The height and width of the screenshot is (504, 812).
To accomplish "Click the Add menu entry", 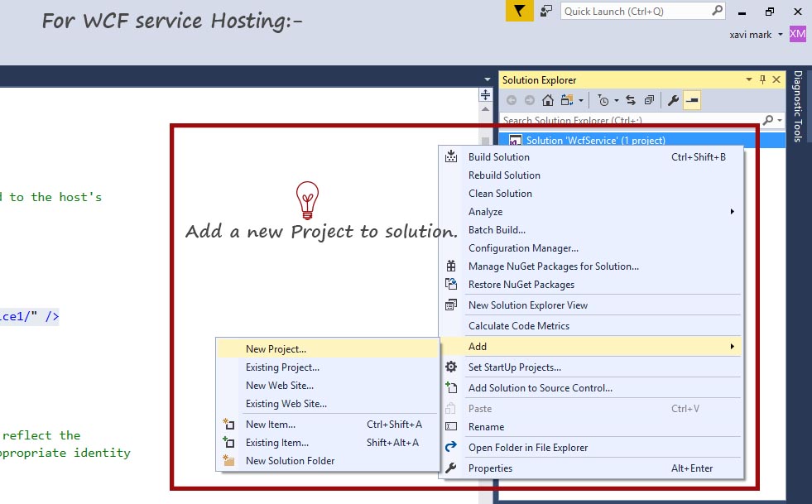I will pyautogui.click(x=591, y=346).
